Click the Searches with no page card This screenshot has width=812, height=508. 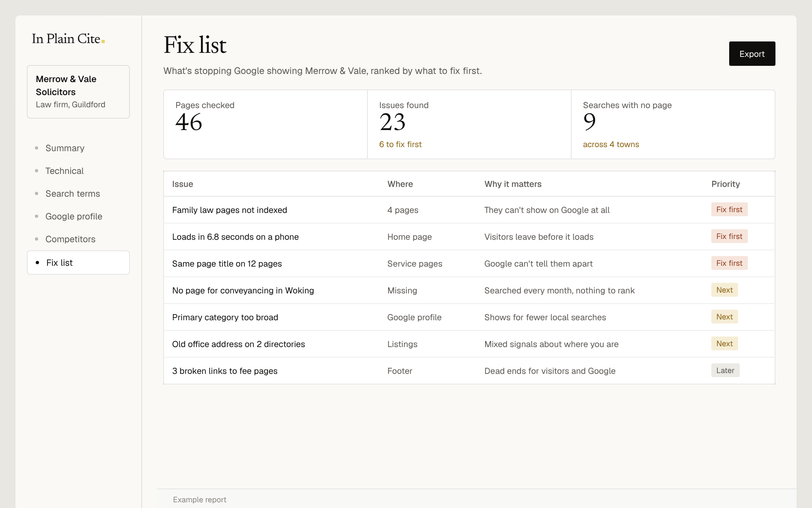(673, 124)
